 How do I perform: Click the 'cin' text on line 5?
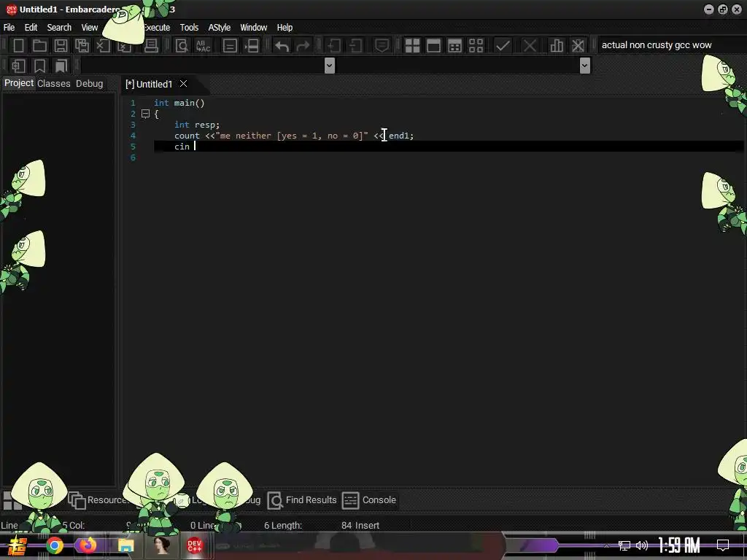tap(182, 147)
